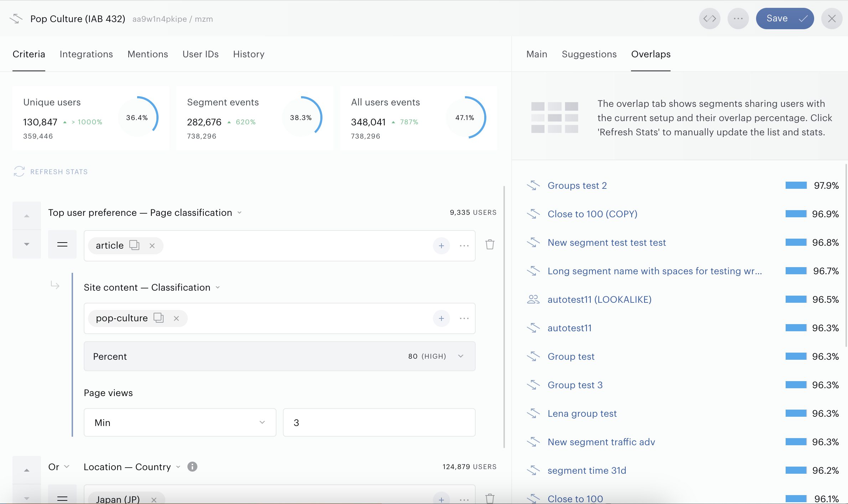Screen dimensions: 848x504
Task: Expand Top user preference criterion dropdown
Action: point(239,213)
